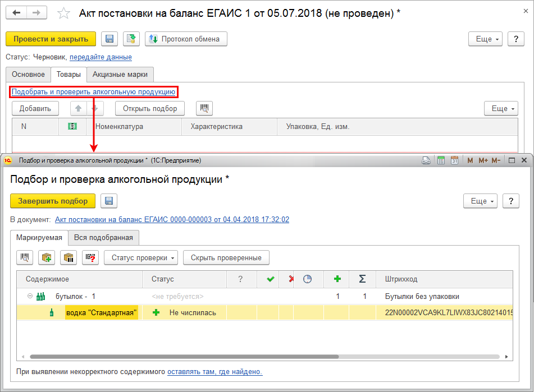Click the Не числилась status cell
This screenshot has height=392, width=534.
[x=184, y=313]
